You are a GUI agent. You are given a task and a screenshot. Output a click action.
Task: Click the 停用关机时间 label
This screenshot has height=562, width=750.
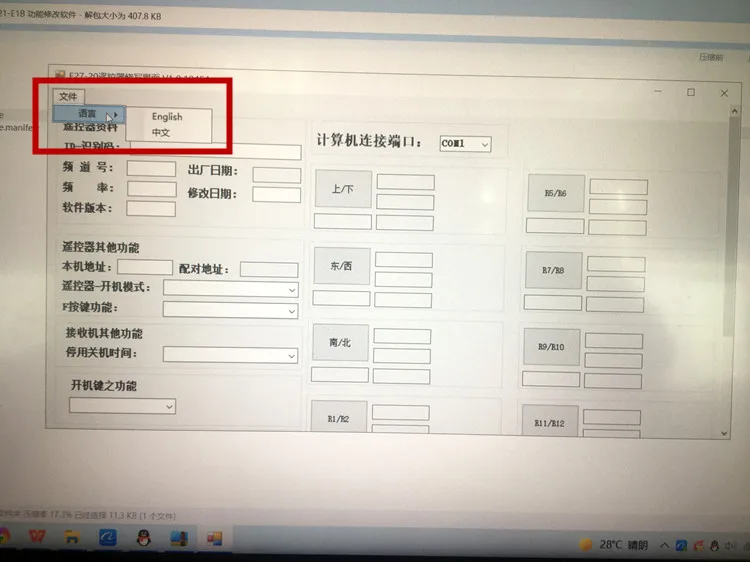(x=101, y=353)
